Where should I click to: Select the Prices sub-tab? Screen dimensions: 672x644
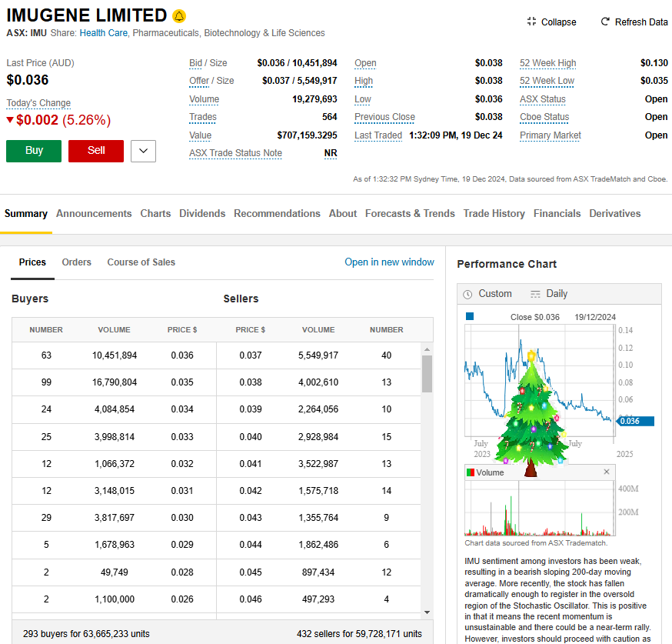32,262
